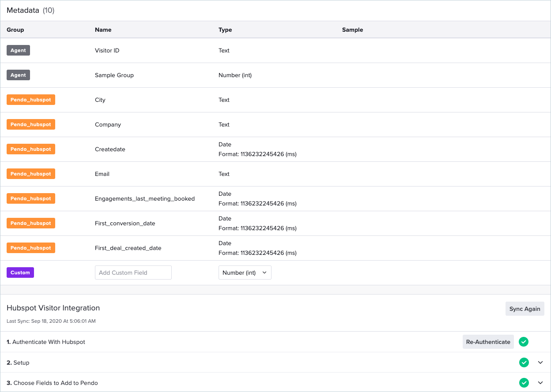This screenshot has width=551, height=392.
Task: Click Pendo_hubspot tag beside Engagements_last_meeting_booked
Action: (31, 198)
